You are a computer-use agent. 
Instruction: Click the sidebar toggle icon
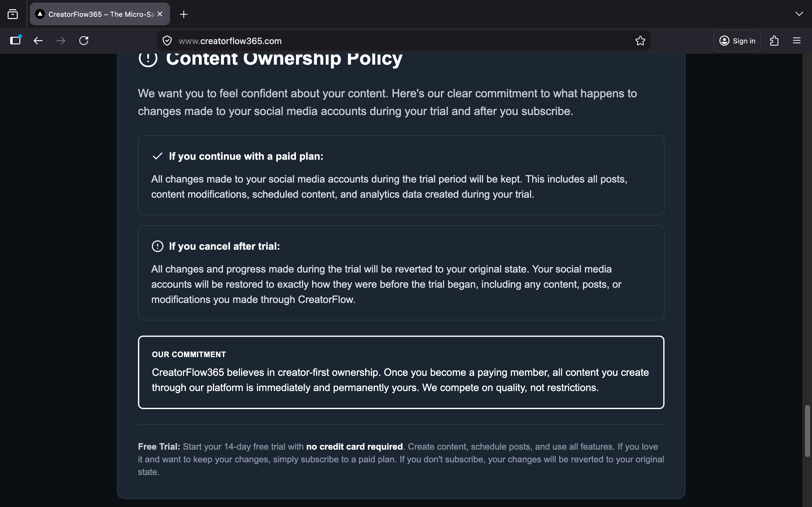pyautogui.click(x=16, y=41)
